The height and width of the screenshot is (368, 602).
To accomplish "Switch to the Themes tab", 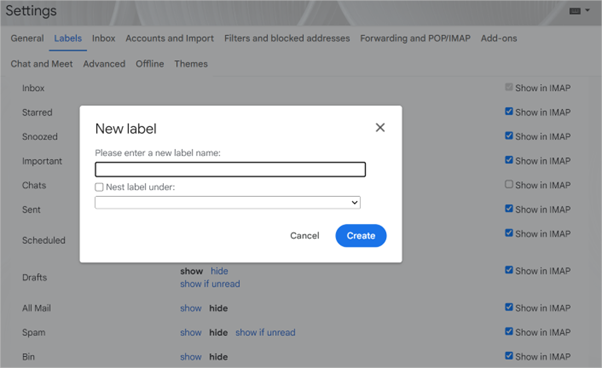I will (x=191, y=64).
